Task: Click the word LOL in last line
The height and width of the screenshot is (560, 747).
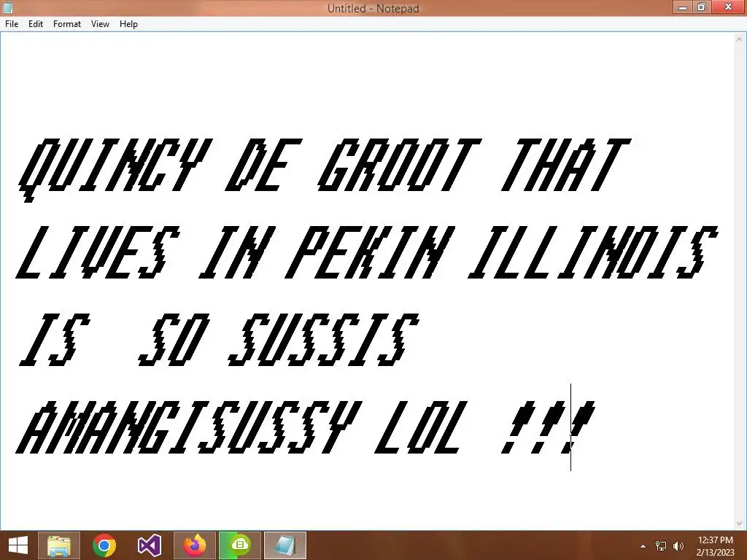Action: click(422, 427)
